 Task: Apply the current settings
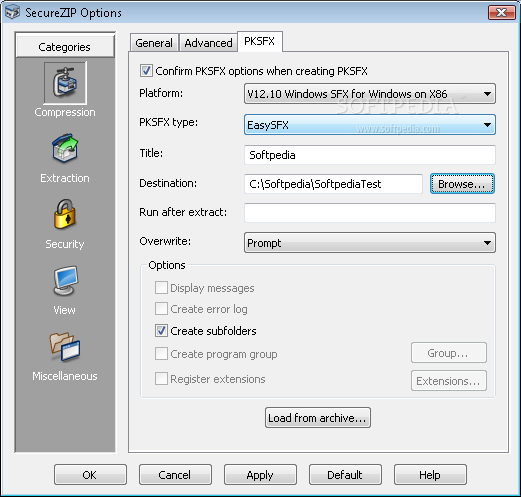click(x=260, y=475)
